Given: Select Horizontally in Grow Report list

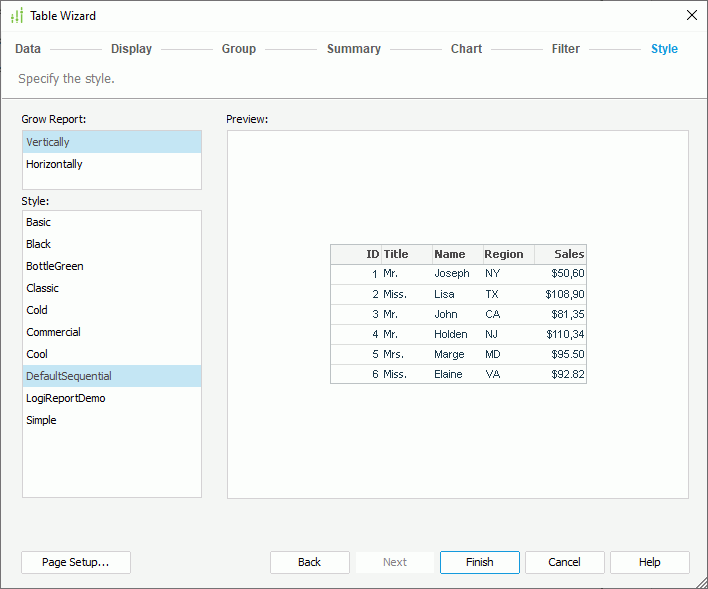Looking at the screenshot, I should [x=55, y=164].
